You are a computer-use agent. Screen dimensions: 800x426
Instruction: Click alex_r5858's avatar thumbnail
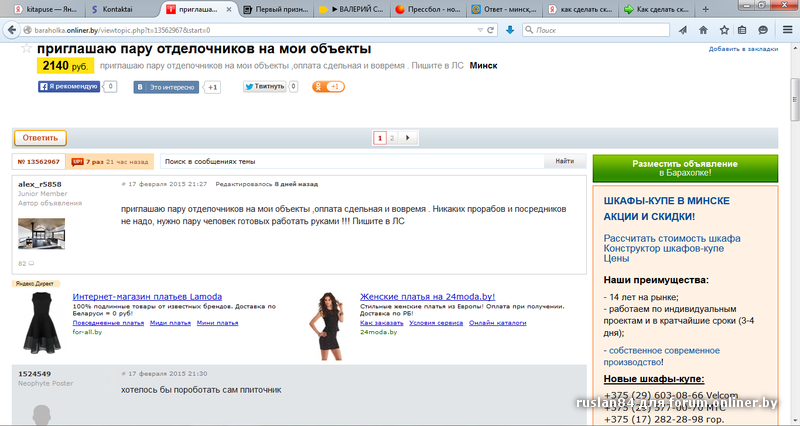coord(42,233)
